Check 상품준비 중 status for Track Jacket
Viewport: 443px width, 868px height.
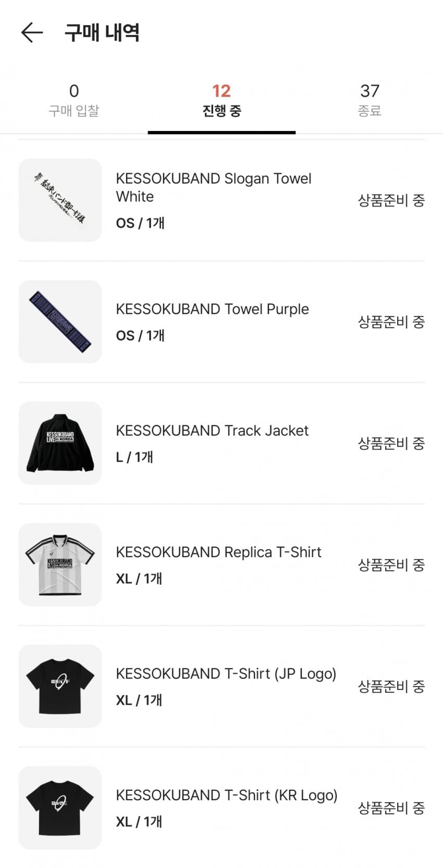click(391, 443)
